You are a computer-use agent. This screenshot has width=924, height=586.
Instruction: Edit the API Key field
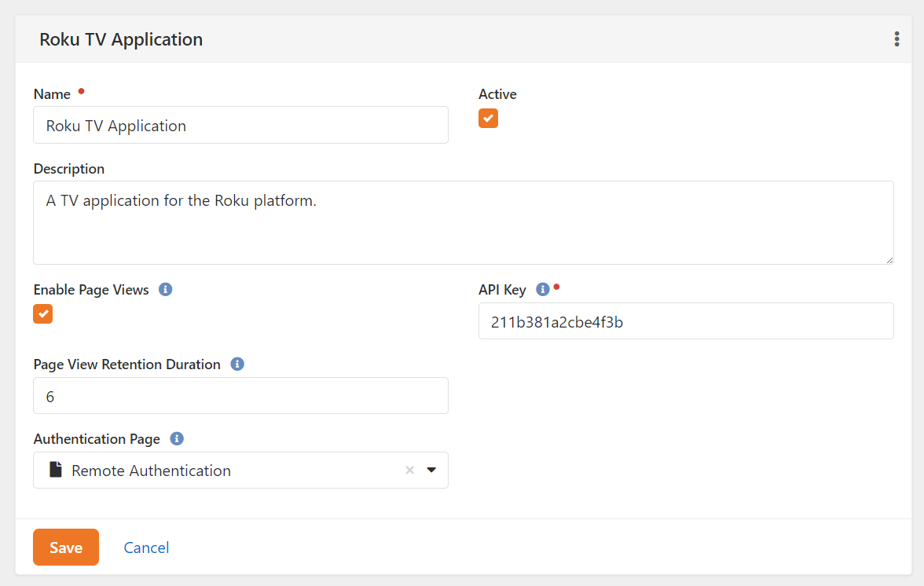pos(686,321)
